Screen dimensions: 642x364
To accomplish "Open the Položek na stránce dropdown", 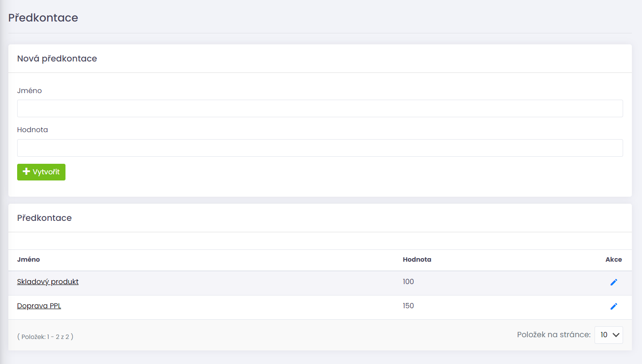I will coord(609,335).
